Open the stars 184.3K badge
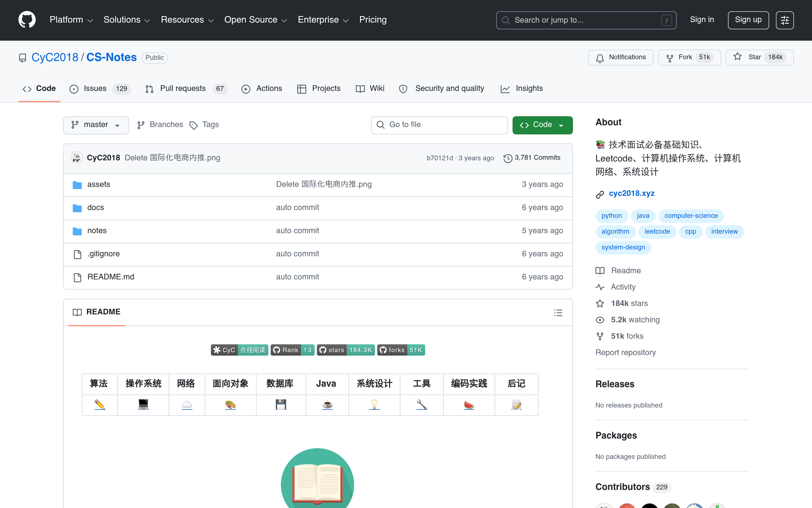The width and height of the screenshot is (812, 508). [346, 350]
